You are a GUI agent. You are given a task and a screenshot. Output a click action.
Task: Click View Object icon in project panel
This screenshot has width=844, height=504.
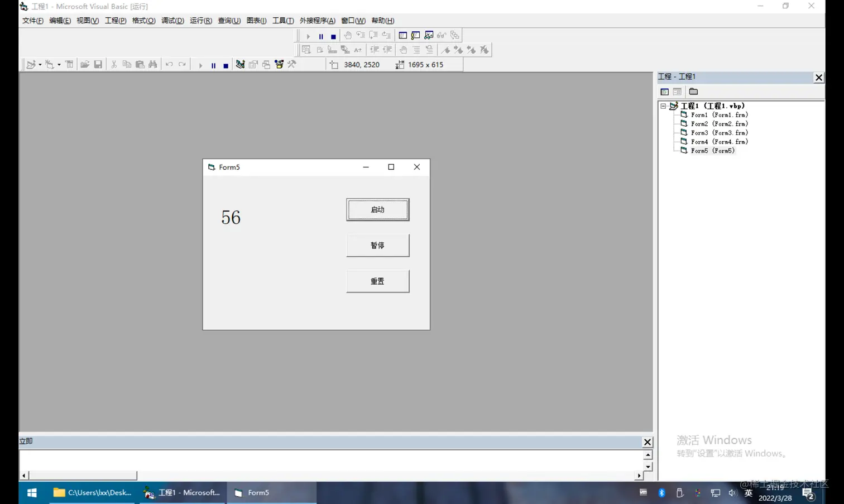(x=677, y=92)
